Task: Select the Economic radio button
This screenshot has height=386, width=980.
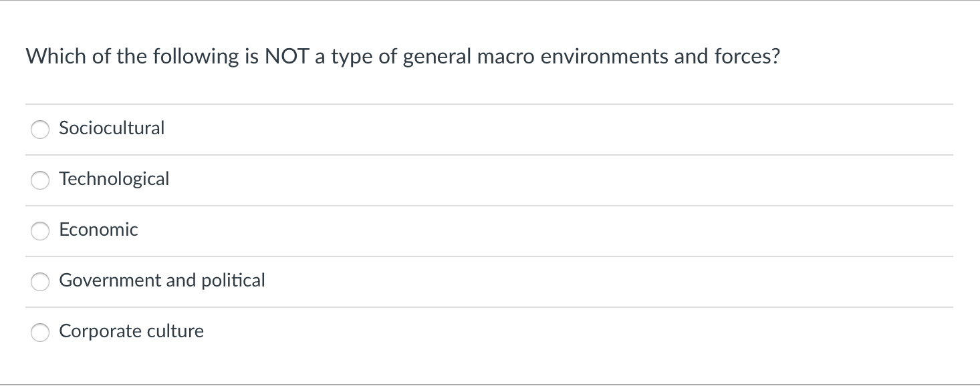Action: tap(40, 231)
